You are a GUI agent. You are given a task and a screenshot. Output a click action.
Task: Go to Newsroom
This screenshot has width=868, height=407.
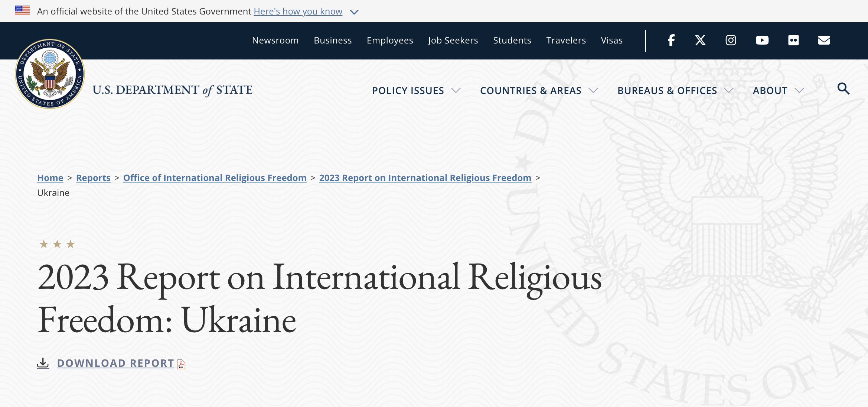pyautogui.click(x=275, y=40)
